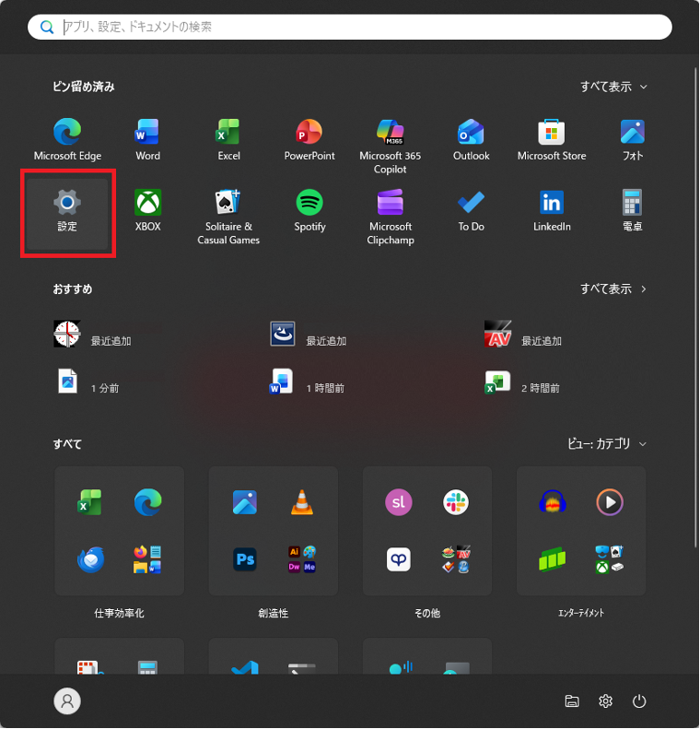Open the pinned Outlook app
Viewport: 700px width, 729px height.
tap(471, 139)
